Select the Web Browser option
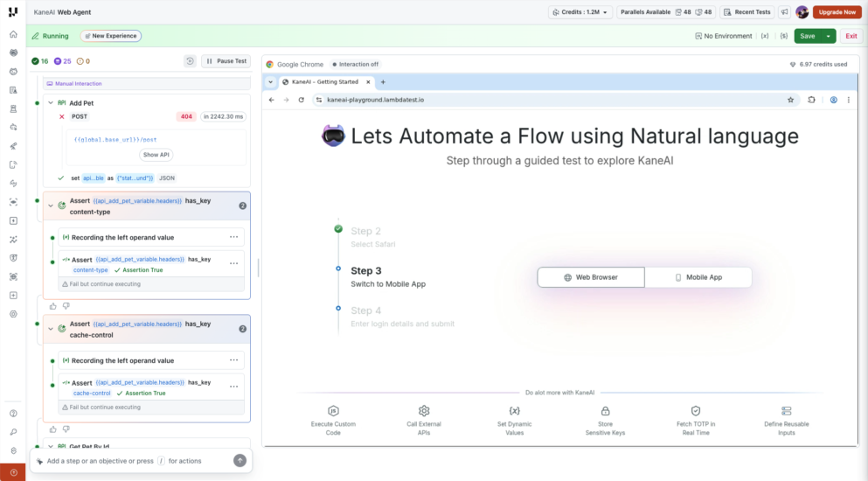868x481 pixels. 591,277
